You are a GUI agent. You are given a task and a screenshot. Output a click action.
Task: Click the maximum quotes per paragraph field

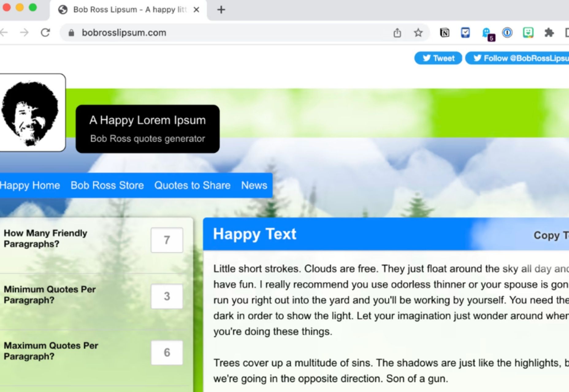pyautogui.click(x=167, y=352)
